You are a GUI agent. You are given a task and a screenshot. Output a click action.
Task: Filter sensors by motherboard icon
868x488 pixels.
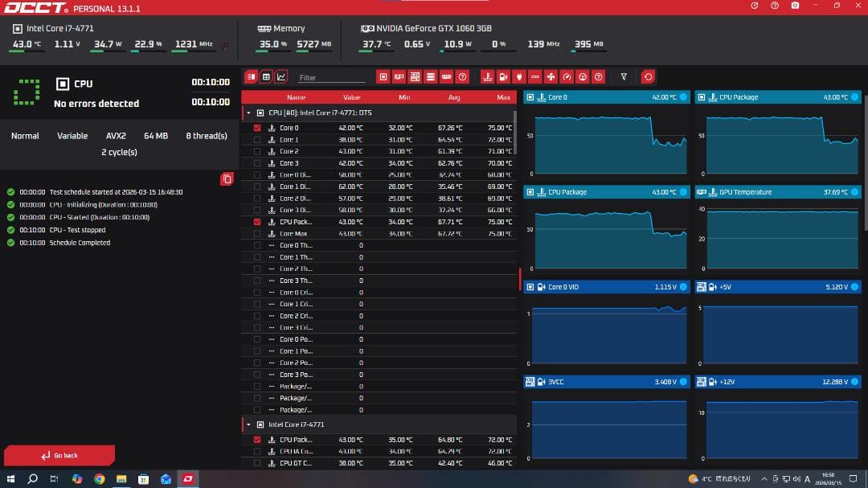(415, 77)
